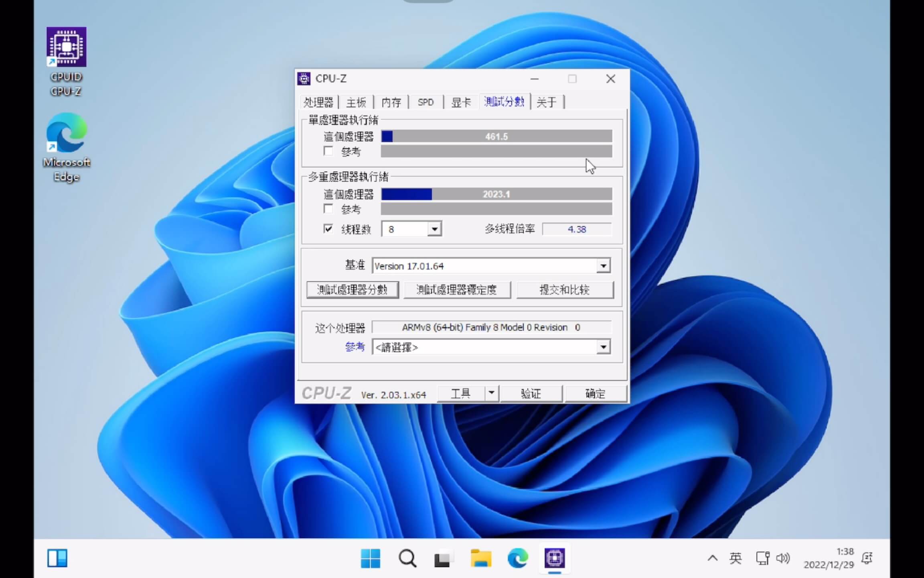Switch to the SPD tab
The width and height of the screenshot is (924, 578).
pyautogui.click(x=426, y=102)
